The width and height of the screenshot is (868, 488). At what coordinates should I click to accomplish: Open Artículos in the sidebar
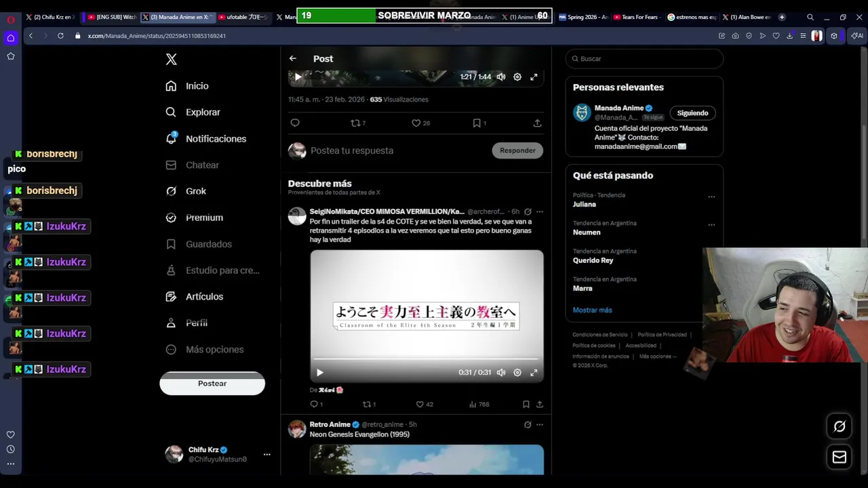(195, 297)
